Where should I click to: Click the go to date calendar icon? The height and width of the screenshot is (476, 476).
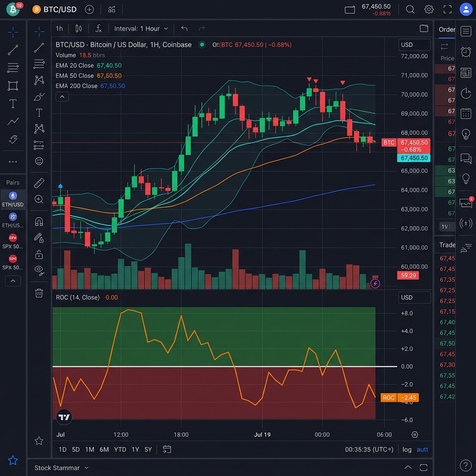pyautogui.click(x=167, y=450)
